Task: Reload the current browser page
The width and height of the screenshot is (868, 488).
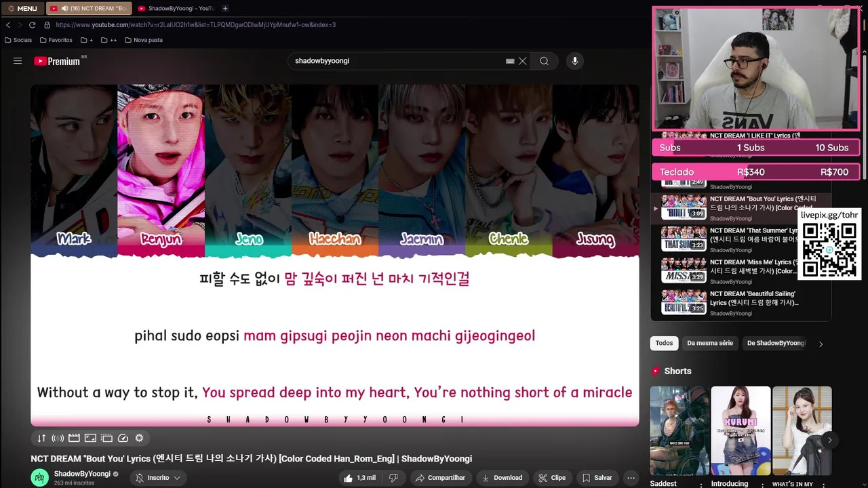Action: [x=32, y=25]
